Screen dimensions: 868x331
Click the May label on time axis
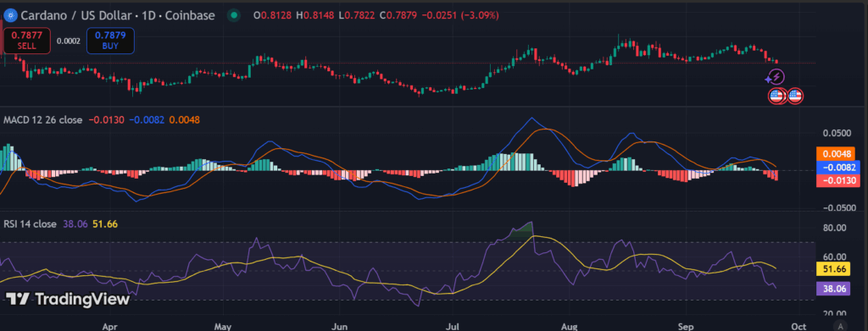[223, 327]
